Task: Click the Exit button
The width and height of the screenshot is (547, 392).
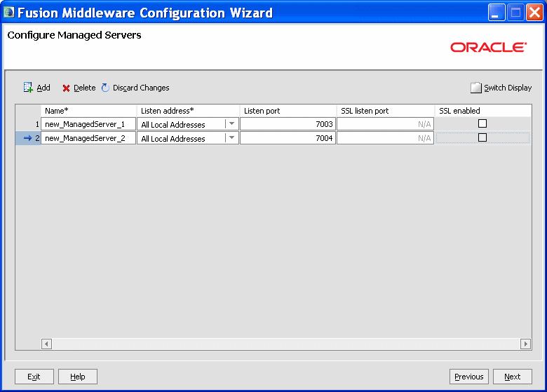Action: (x=34, y=377)
